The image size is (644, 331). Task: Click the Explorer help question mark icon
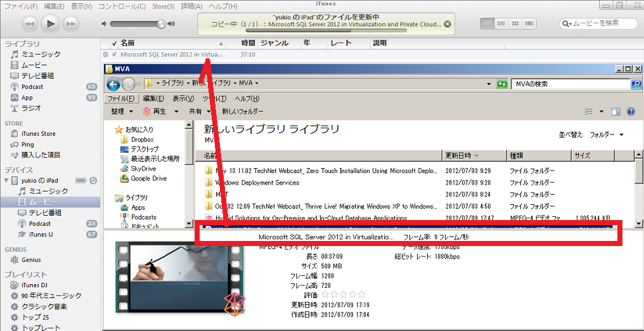tap(631, 112)
